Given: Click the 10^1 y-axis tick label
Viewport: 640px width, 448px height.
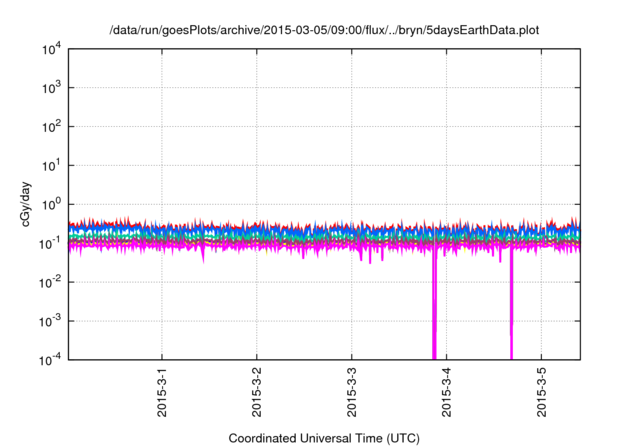Looking at the screenshot, I should coord(51,165).
